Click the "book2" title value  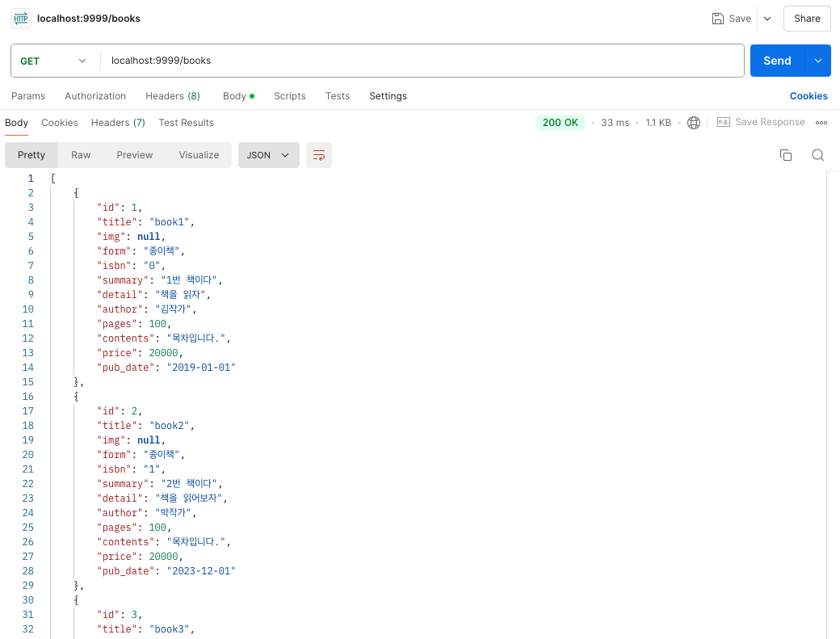coord(170,425)
